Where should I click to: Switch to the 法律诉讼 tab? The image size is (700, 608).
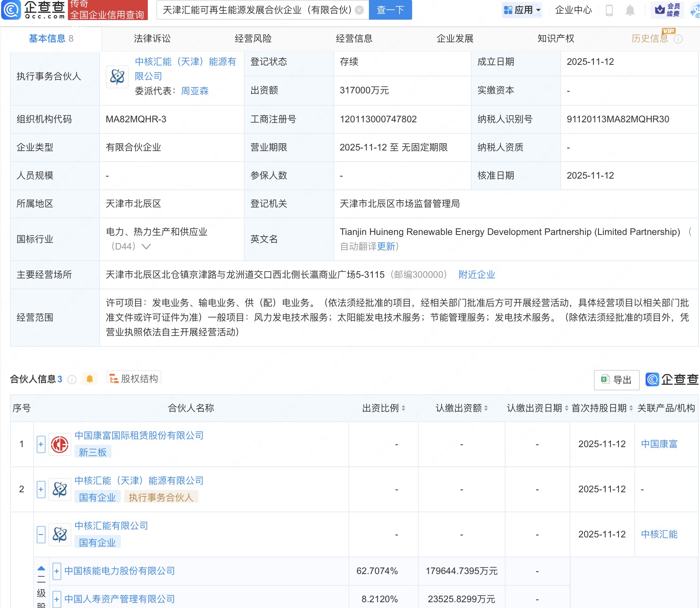[x=152, y=39]
